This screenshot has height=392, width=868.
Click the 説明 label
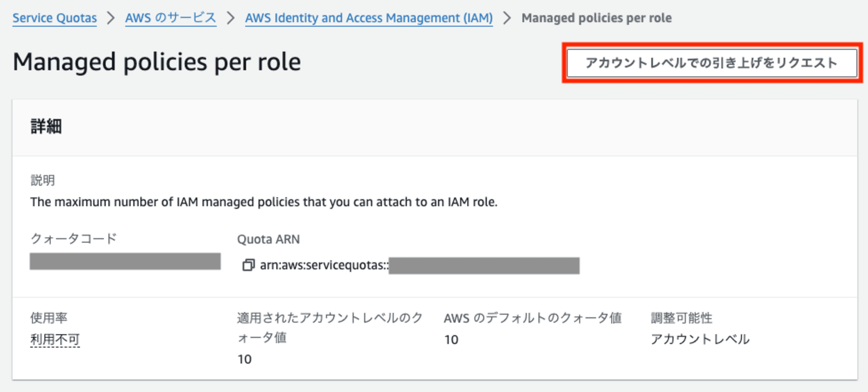pyautogui.click(x=43, y=180)
